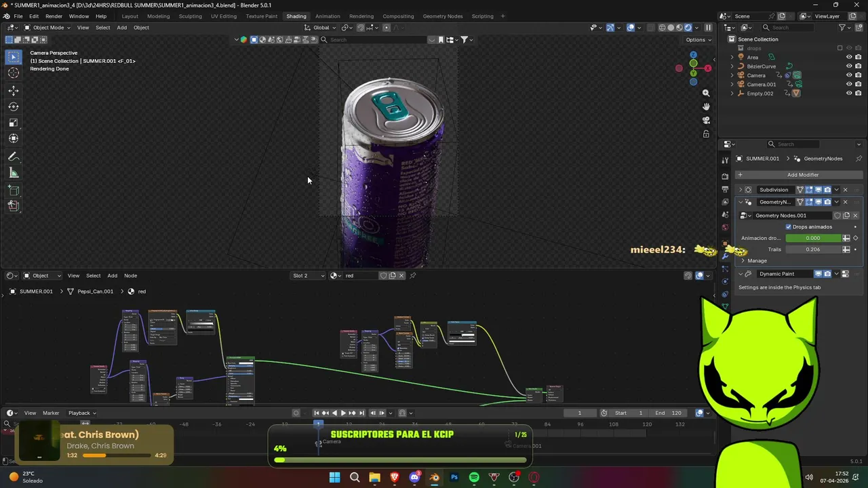The image size is (868, 488).
Task: Click the Windows Start button
Action: (334, 477)
